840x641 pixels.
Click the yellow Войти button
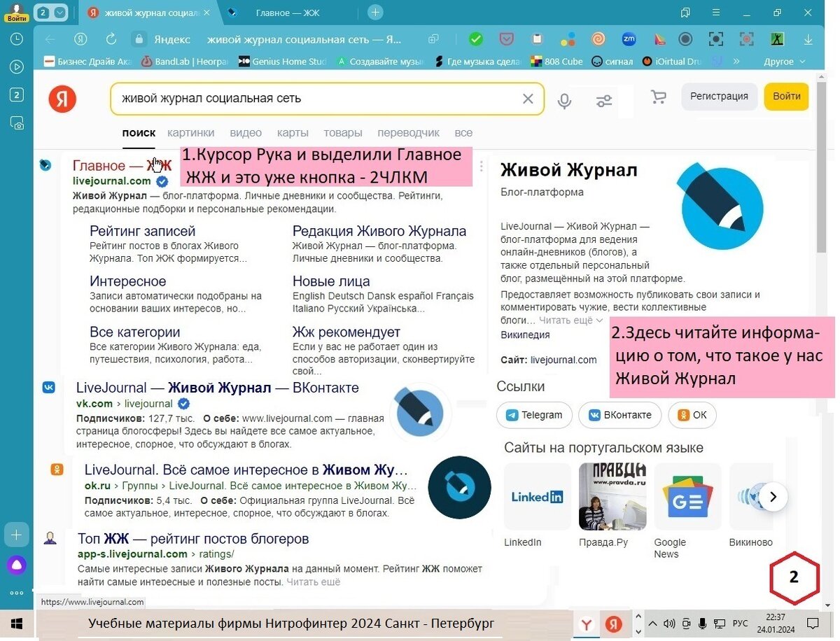click(785, 97)
